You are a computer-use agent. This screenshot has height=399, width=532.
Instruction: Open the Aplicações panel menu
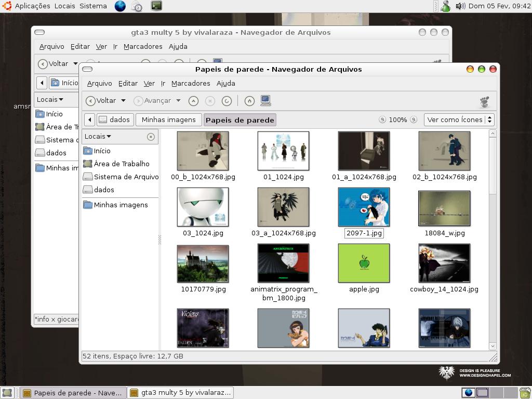pos(32,6)
